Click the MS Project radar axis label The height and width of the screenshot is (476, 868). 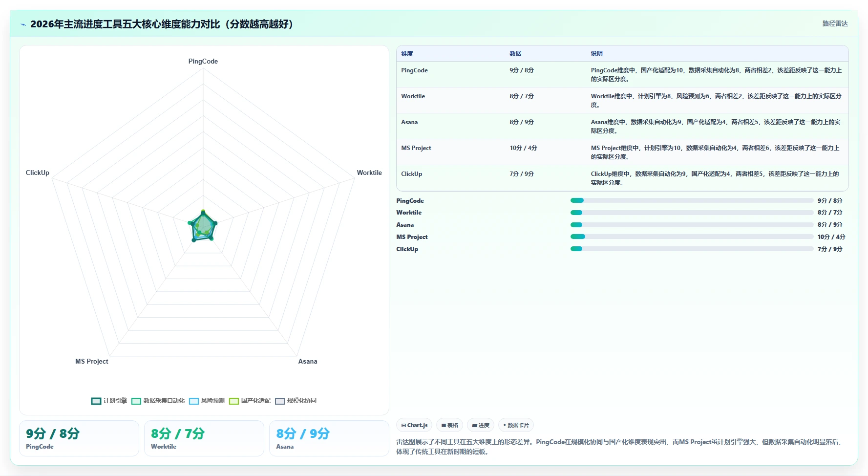pyautogui.click(x=92, y=361)
